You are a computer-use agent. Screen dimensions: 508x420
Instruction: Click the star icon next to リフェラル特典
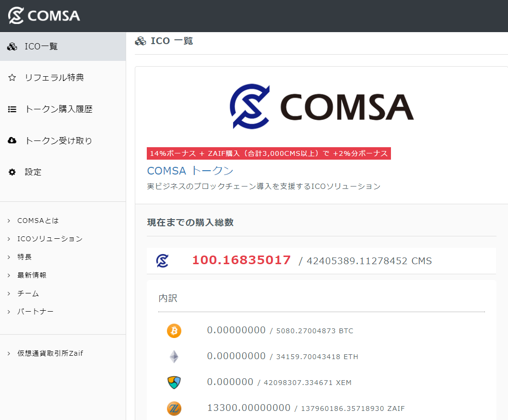pyautogui.click(x=12, y=77)
